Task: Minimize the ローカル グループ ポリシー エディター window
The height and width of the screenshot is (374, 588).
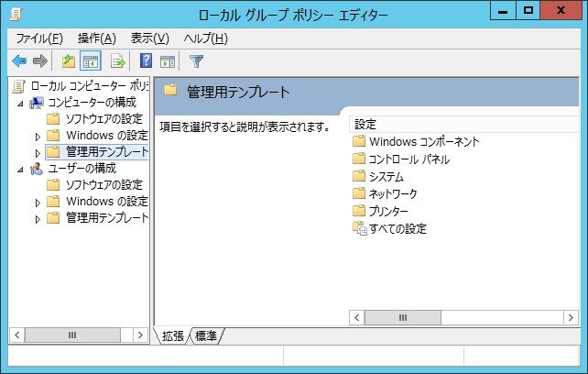Action: [x=503, y=10]
